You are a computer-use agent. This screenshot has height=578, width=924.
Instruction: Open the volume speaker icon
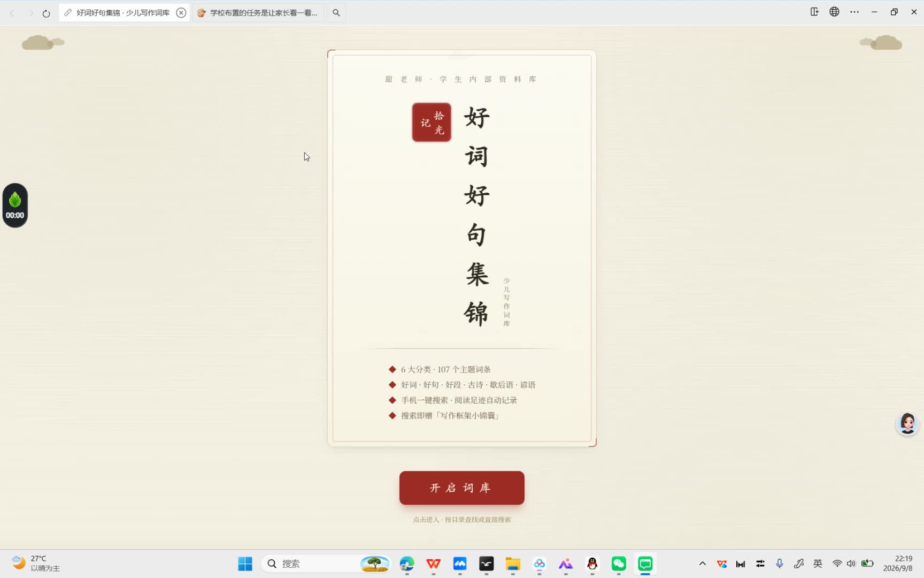click(x=851, y=564)
